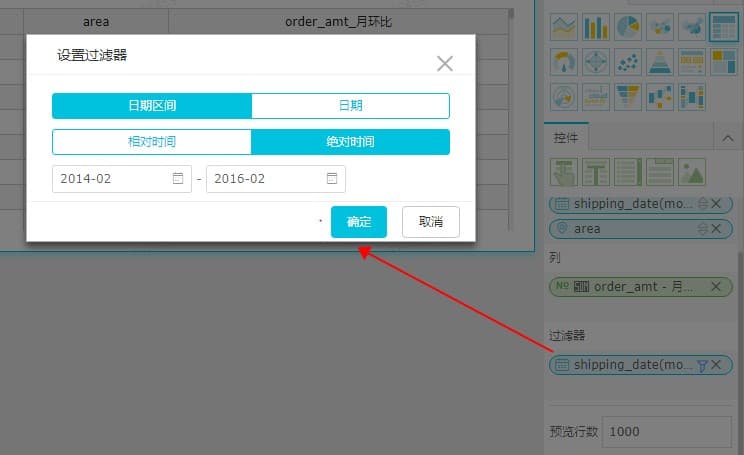Image resolution: width=744 pixels, height=455 pixels.
Task: Remove the order_amt measure pill
Action: (716, 287)
